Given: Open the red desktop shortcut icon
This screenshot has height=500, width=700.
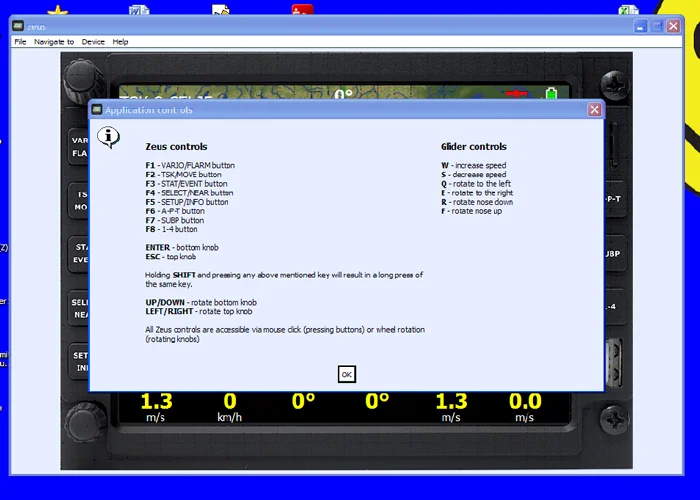Looking at the screenshot, I should point(302,9).
